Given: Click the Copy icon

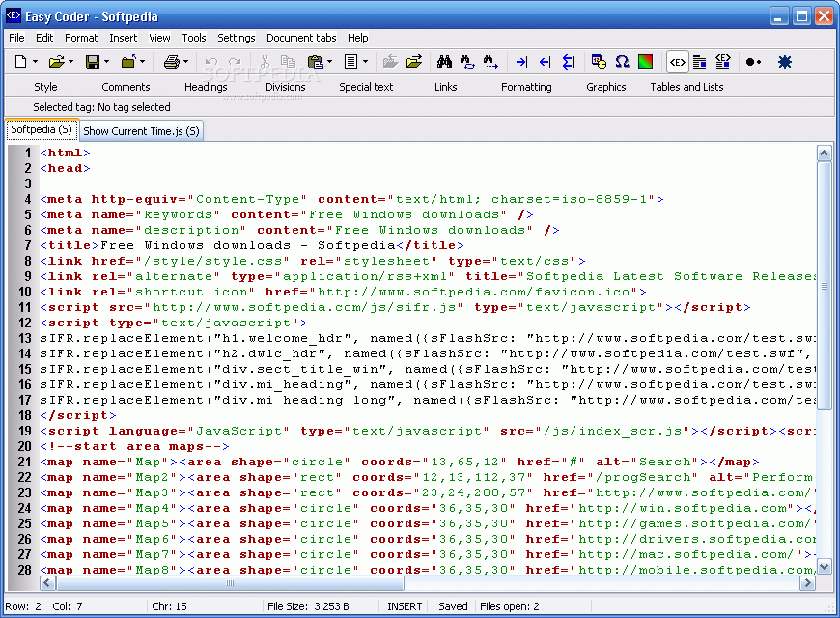Looking at the screenshot, I should (x=289, y=62).
